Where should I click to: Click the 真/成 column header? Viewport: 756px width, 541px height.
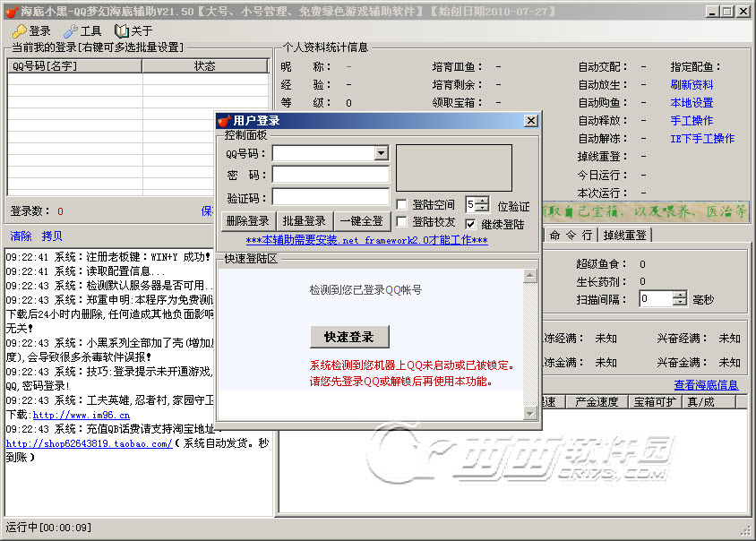(709, 401)
